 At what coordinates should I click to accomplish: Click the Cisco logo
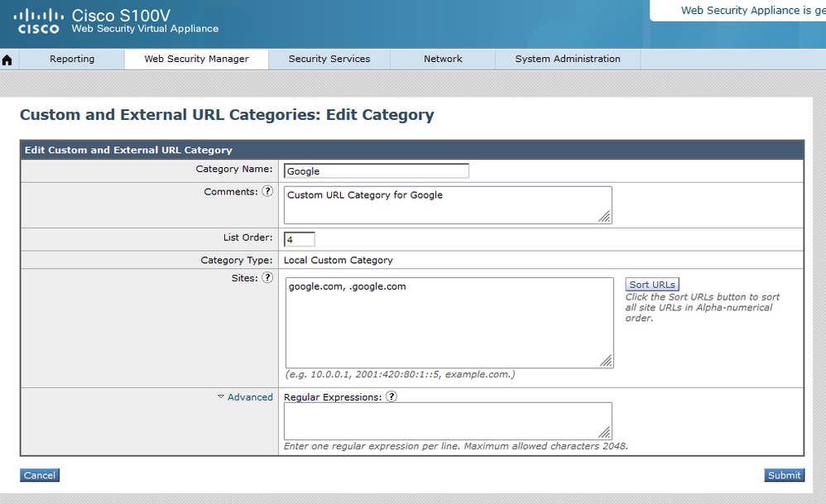pos(38,22)
